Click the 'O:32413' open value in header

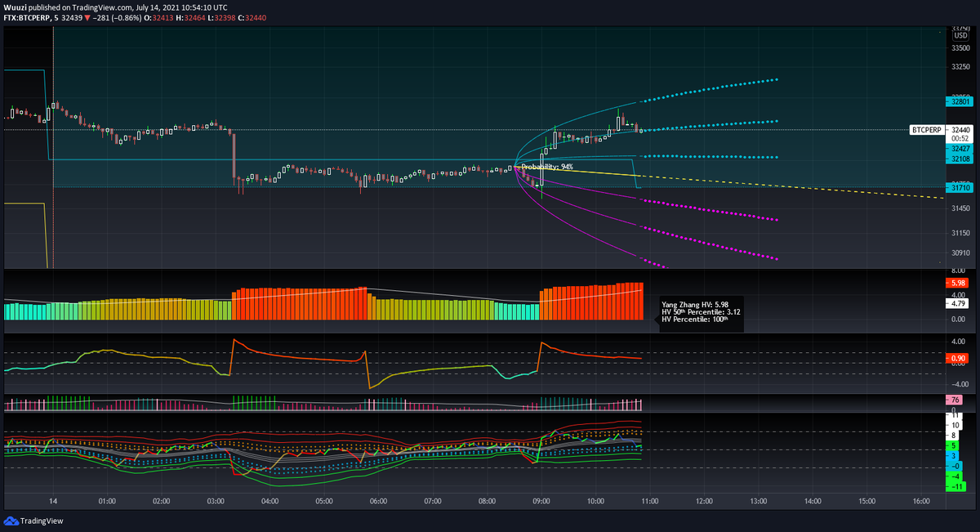159,18
